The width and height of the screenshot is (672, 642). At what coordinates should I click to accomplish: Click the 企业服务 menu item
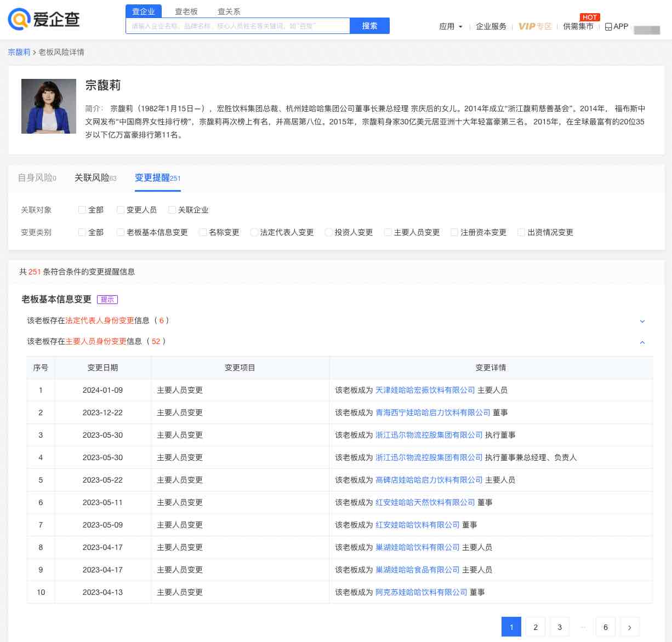pyautogui.click(x=491, y=26)
